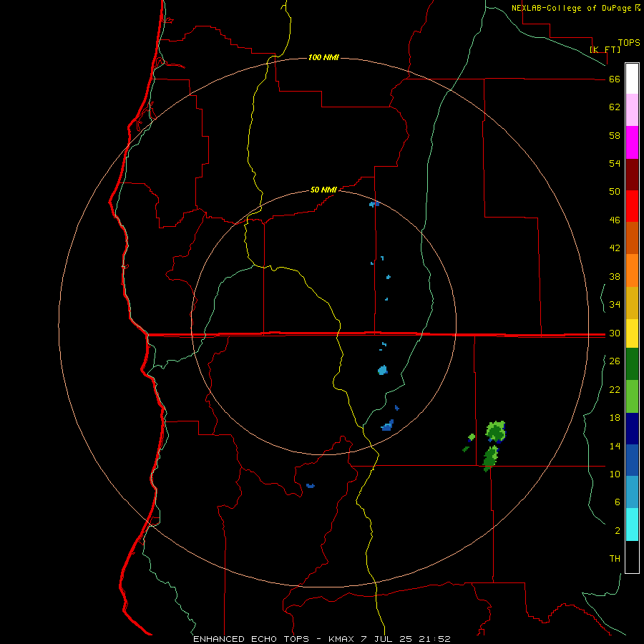Click the legend value '34'

coord(615,305)
